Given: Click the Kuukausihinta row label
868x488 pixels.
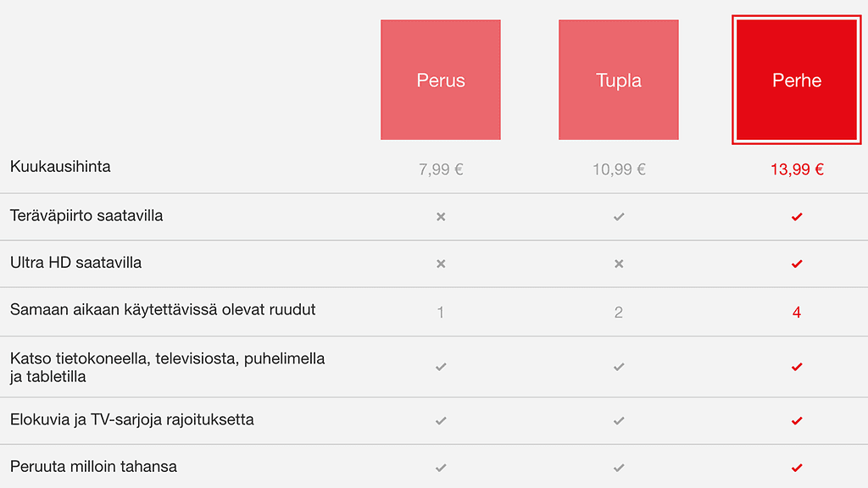Looking at the screenshot, I should tap(60, 167).
